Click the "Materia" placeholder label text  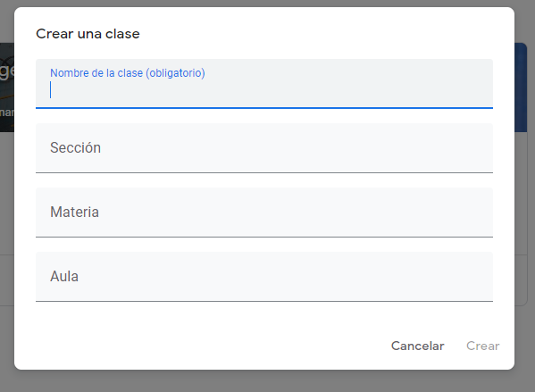pos(74,212)
